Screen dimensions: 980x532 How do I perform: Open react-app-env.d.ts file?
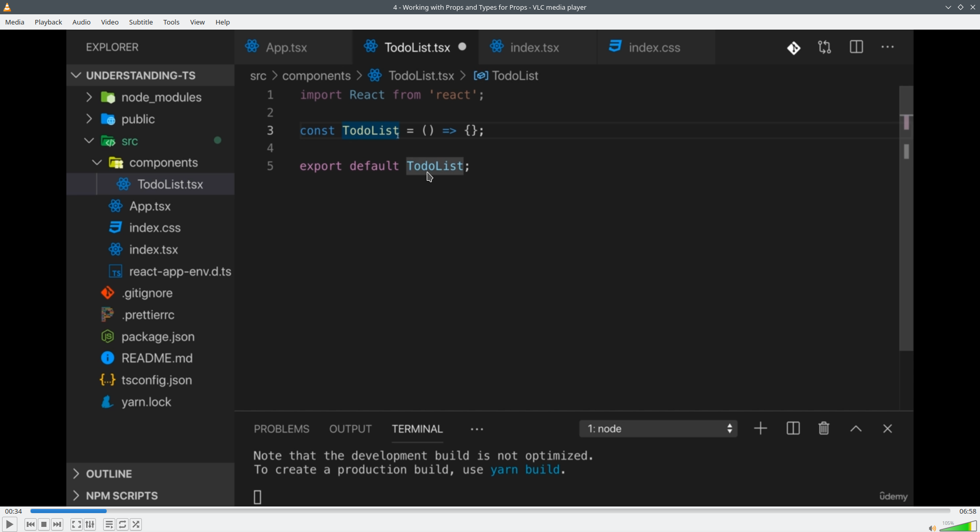click(150, 272)
